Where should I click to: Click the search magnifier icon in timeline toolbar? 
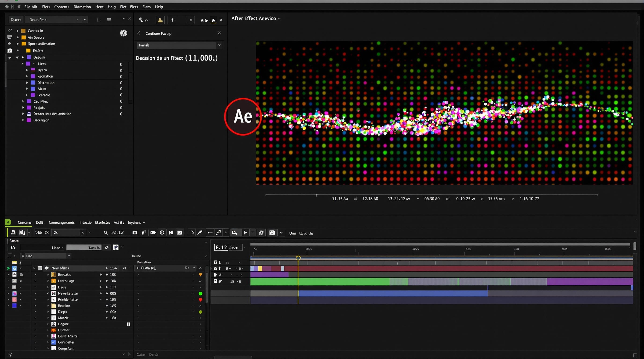pyautogui.click(x=106, y=232)
